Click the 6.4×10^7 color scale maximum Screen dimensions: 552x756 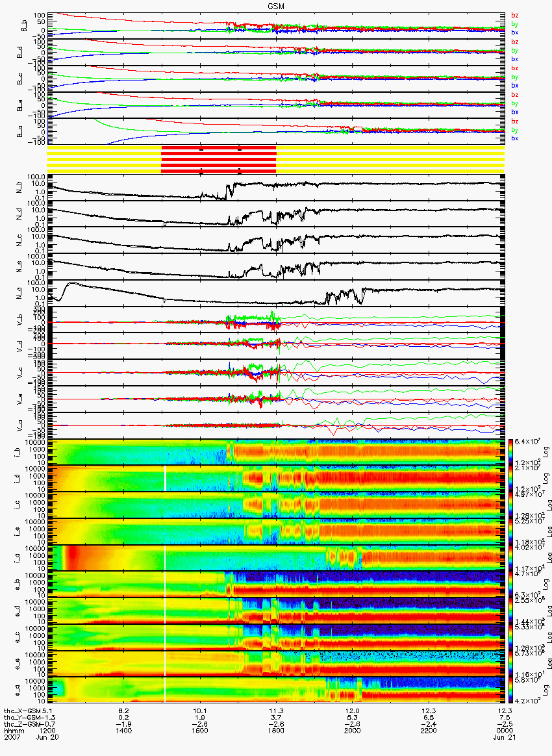[x=527, y=442]
